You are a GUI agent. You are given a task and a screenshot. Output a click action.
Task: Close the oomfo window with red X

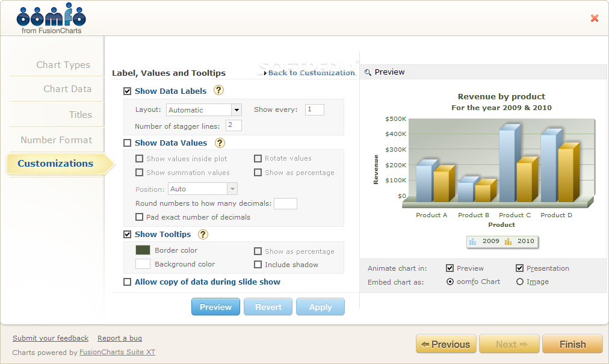point(594,18)
